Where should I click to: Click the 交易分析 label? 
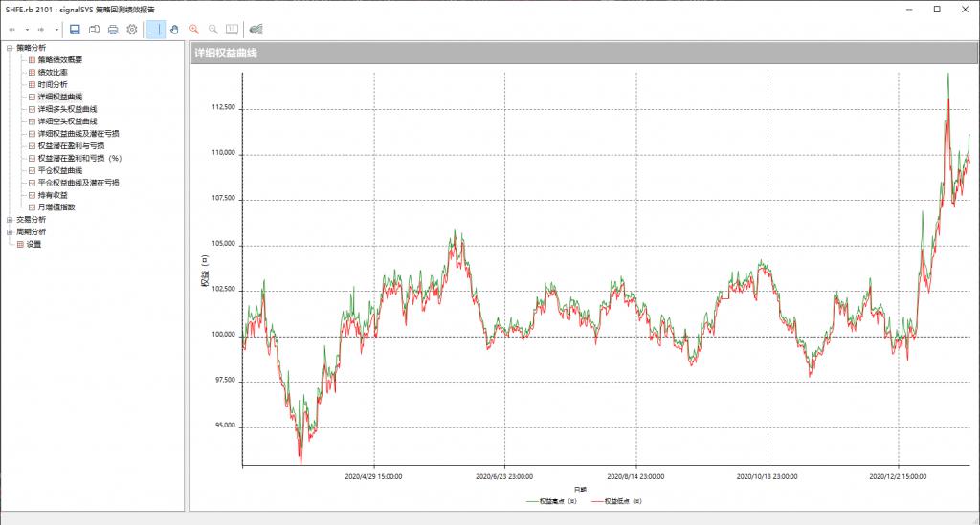(31, 220)
